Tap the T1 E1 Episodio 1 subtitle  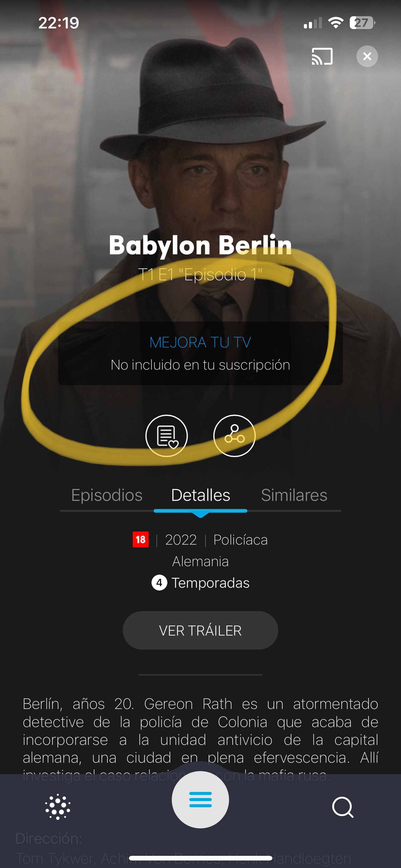point(200,275)
